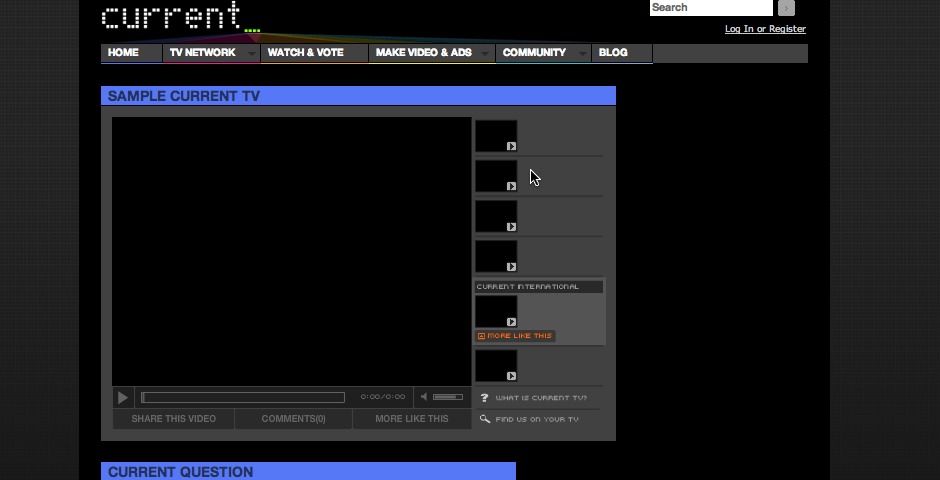
Task: Click the Log In or Register link
Action: [x=765, y=29]
